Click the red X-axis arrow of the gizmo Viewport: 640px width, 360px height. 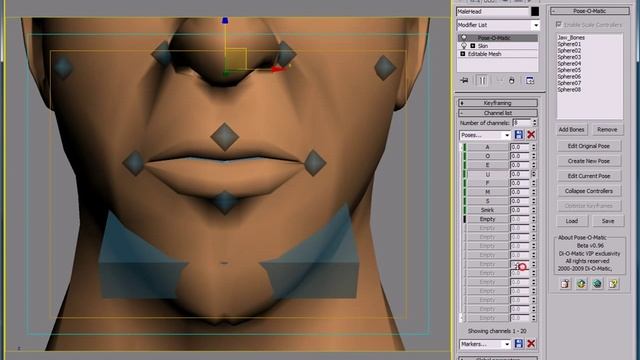point(278,69)
